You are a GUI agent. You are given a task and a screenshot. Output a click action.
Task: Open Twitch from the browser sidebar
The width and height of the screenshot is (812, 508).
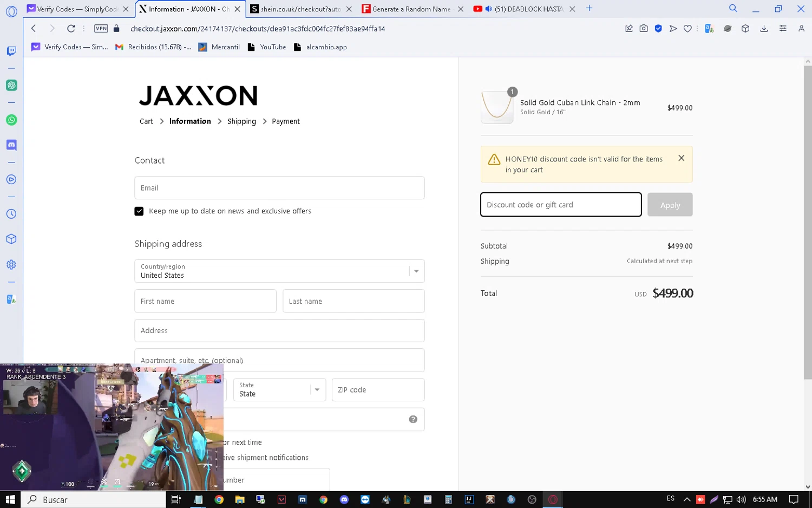click(x=11, y=51)
